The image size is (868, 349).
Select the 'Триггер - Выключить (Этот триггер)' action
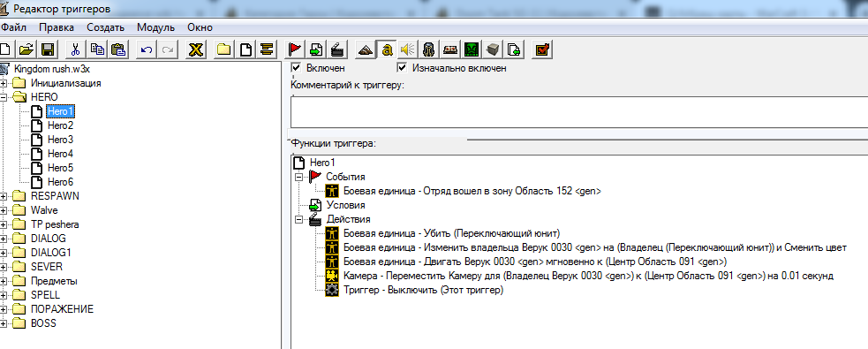(x=423, y=291)
